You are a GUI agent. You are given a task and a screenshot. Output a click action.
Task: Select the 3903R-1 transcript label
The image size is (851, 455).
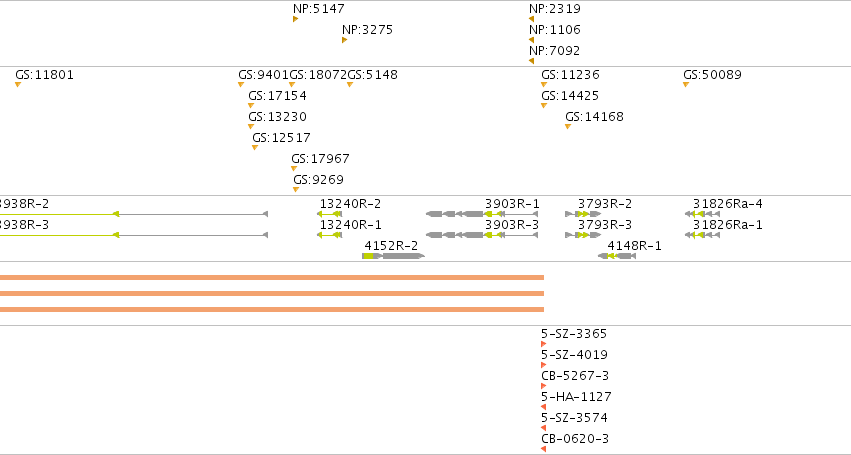pos(512,204)
